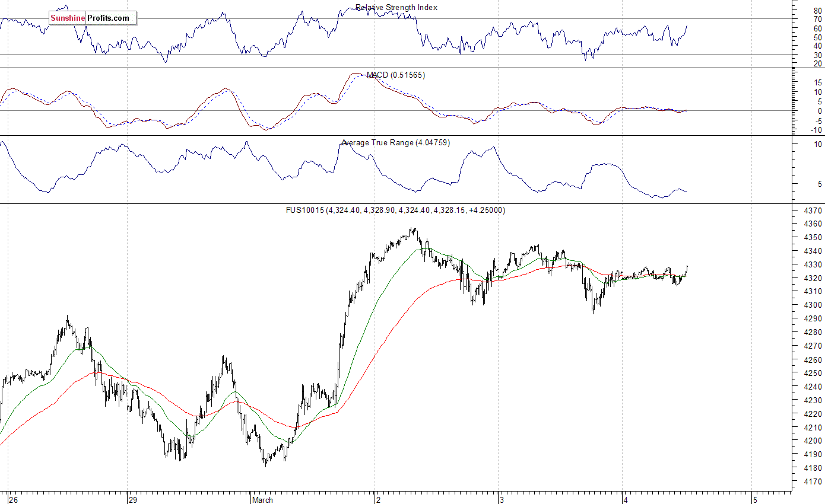Click the 29 date label on time axis
This screenshot has width=825, height=504.
(134, 500)
